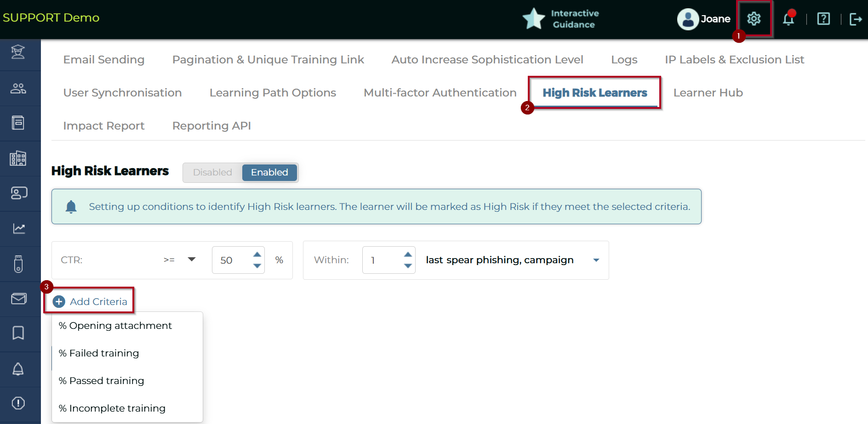Open the envelope email sidebar icon
868x424 pixels.
pos(18,299)
